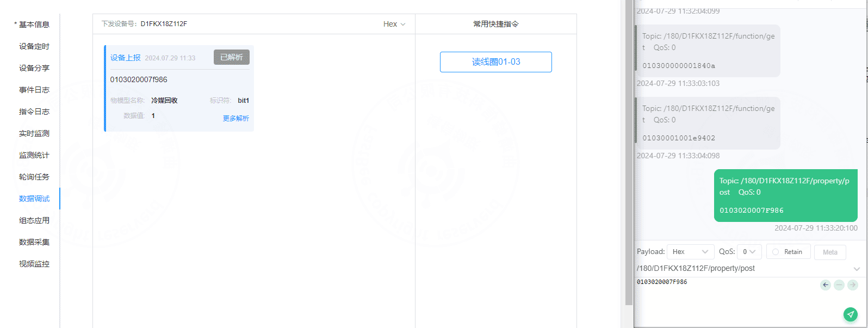Expand the topic history chevron

click(x=857, y=269)
